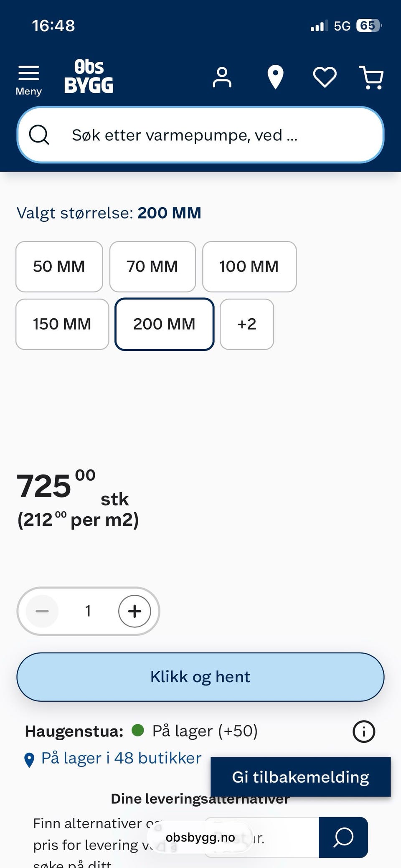
Task: Expand more sizes with +2
Action: pyautogui.click(x=247, y=324)
